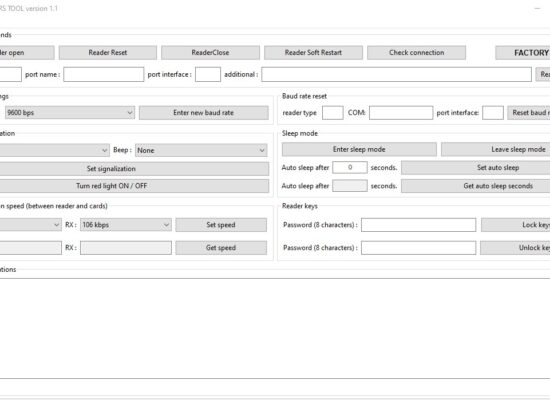This screenshot has height=400, width=550.
Task: Click Reader Soft Restart button
Action: (313, 53)
